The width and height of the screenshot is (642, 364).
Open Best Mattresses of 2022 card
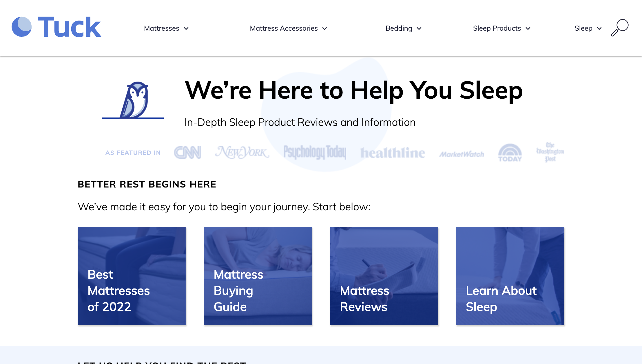coord(132,276)
